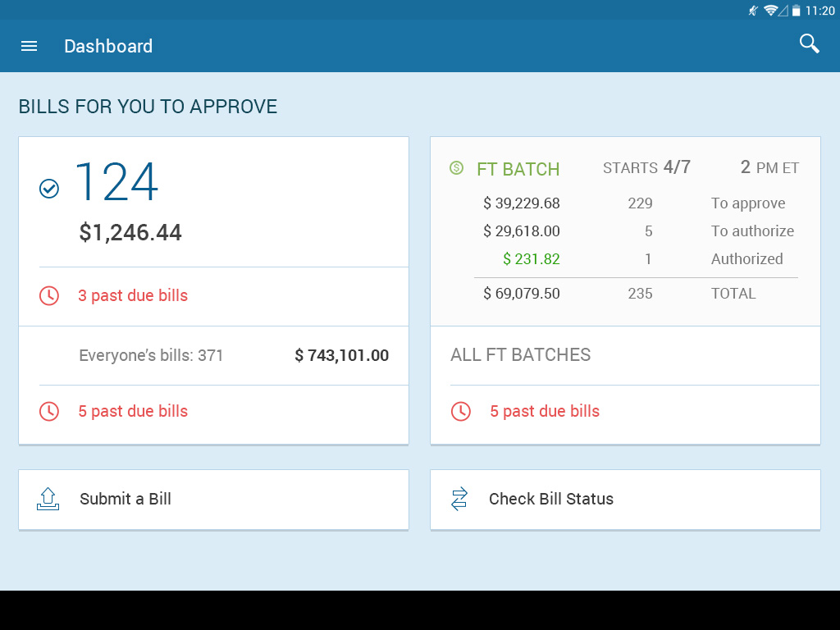Image resolution: width=840 pixels, height=630 pixels.
Task: Click the upload icon for Submit a Bill
Action: point(48,499)
